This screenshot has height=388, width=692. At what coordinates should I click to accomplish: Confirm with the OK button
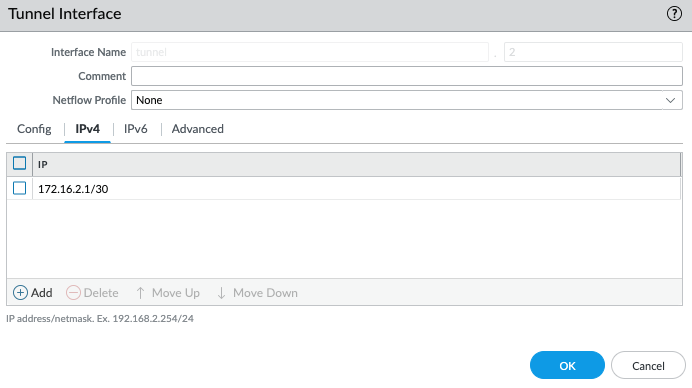[567, 365]
